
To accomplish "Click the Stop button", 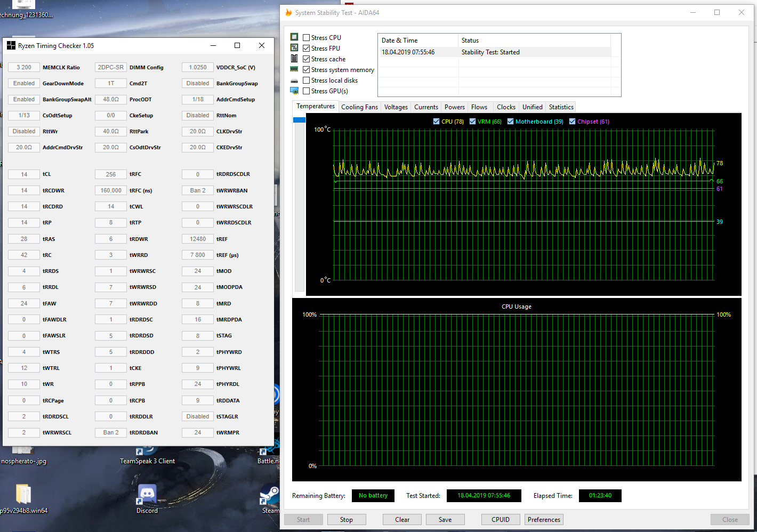I will [x=347, y=520].
